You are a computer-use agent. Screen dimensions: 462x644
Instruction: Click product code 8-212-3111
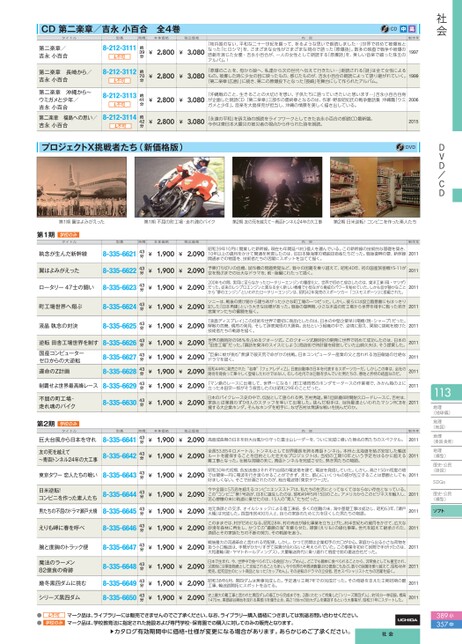click(120, 48)
